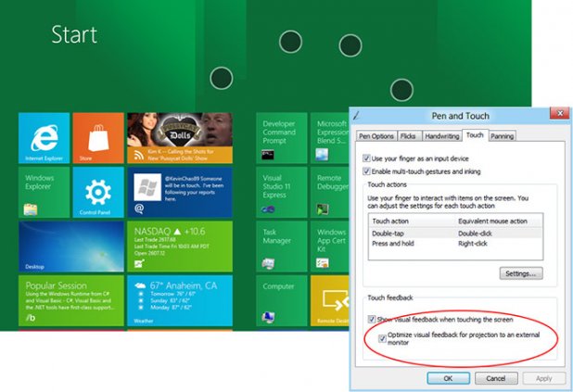Viewport: 573px width, 392px height.
Task: Open the Control Panel gear tile
Action: pyautogui.click(x=98, y=192)
